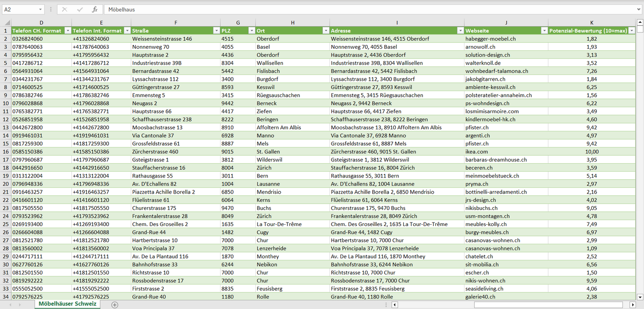The height and width of the screenshot is (309, 644).
Task: Click the Enter checkmark in formula bar
Action: click(80, 9)
